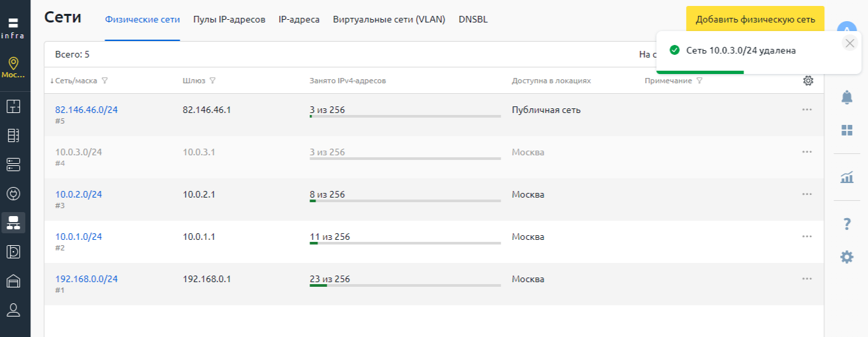Open the statistics chart icon
This screenshot has width=868, height=337.
pyautogui.click(x=847, y=177)
